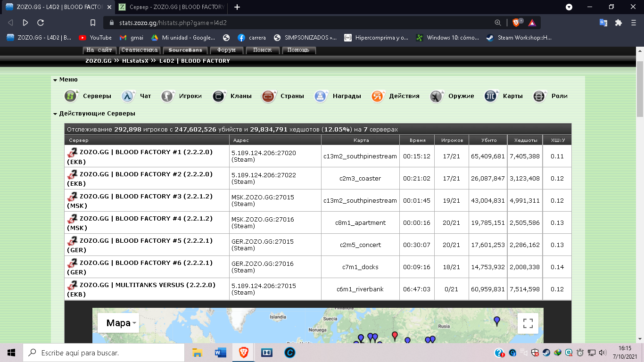Image resolution: width=644 pixels, height=362 pixels.
Task: Open the Награды section icon
Action: coord(321,96)
